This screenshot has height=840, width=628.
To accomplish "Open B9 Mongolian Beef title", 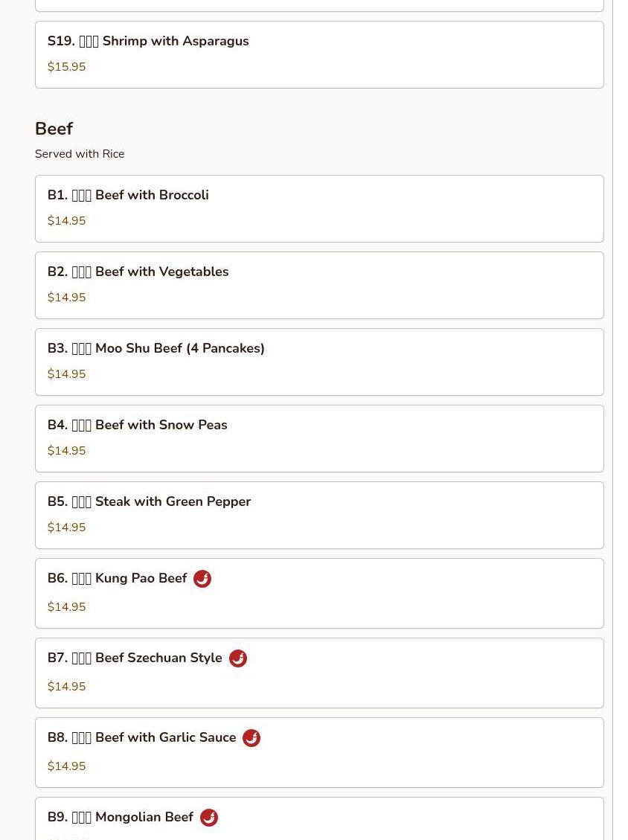I will pos(121,817).
